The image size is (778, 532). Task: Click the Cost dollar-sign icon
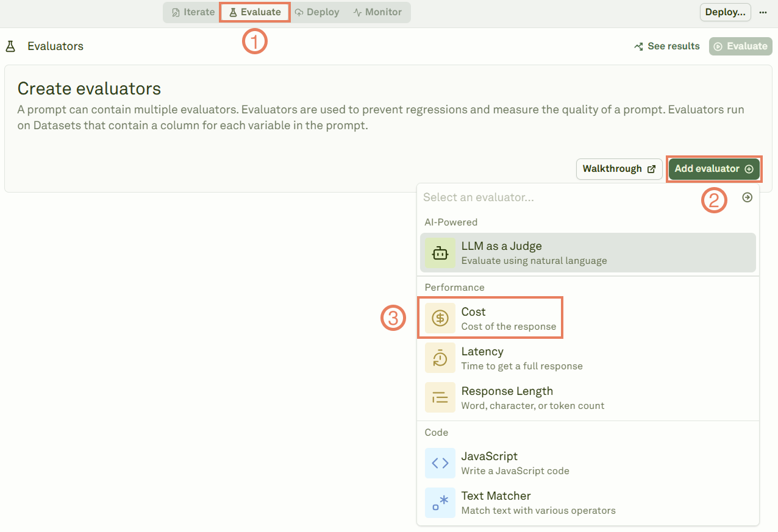[x=440, y=317]
